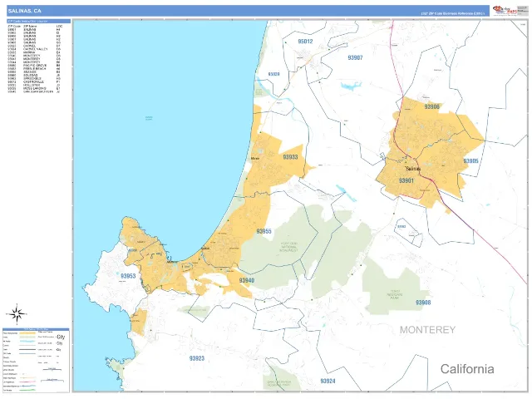Select the SALINAS, CA map title
Image resolution: width=532 pixels, height=399 pixels.
coord(24,11)
